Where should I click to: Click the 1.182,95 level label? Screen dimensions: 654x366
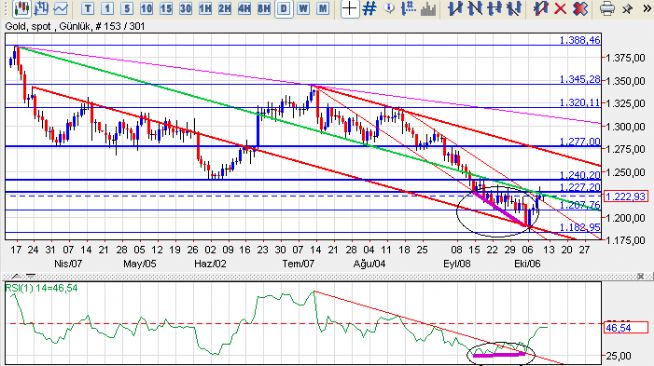[x=580, y=228]
